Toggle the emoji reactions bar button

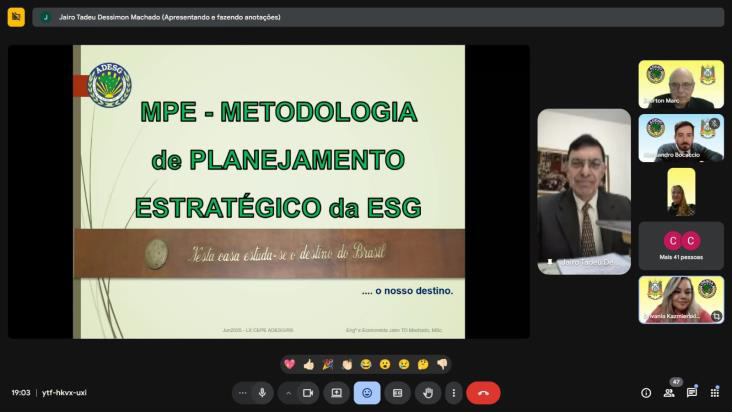tap(367, 393)
